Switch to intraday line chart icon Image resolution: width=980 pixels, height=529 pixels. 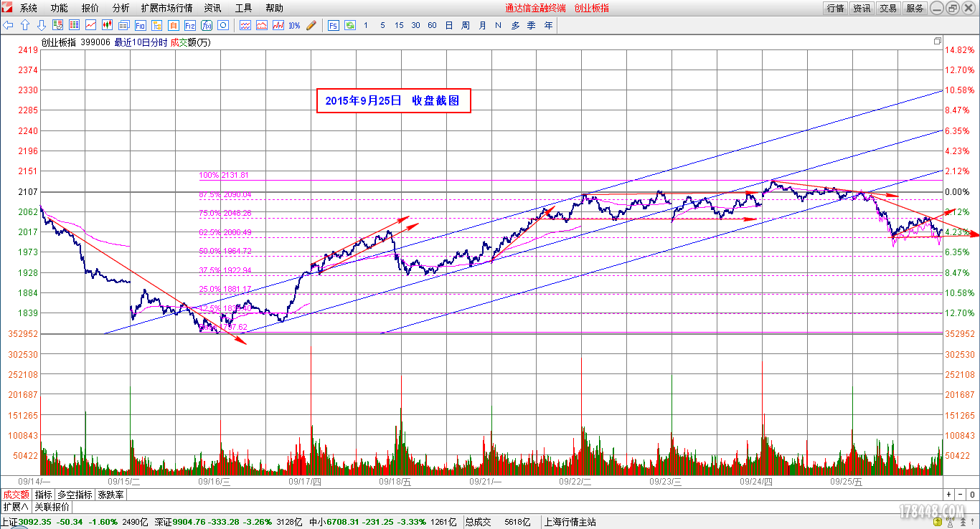(x=90, y=25)
